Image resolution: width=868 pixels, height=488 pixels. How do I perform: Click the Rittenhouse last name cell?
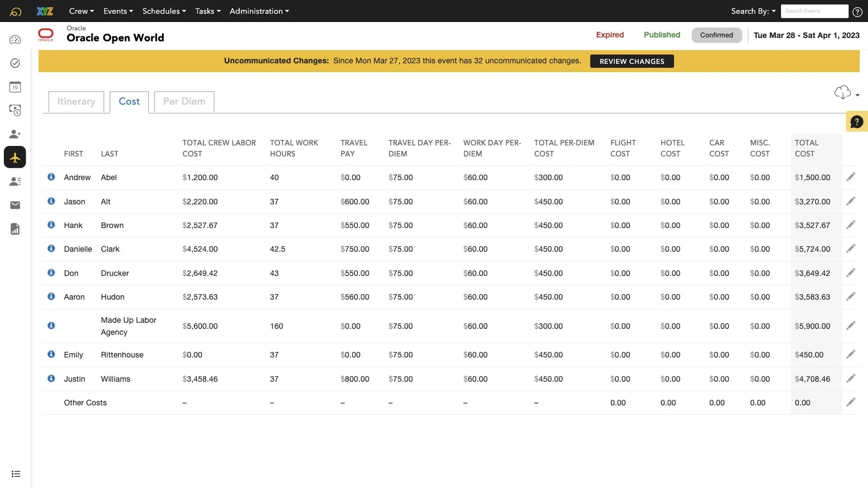[122, 355]
